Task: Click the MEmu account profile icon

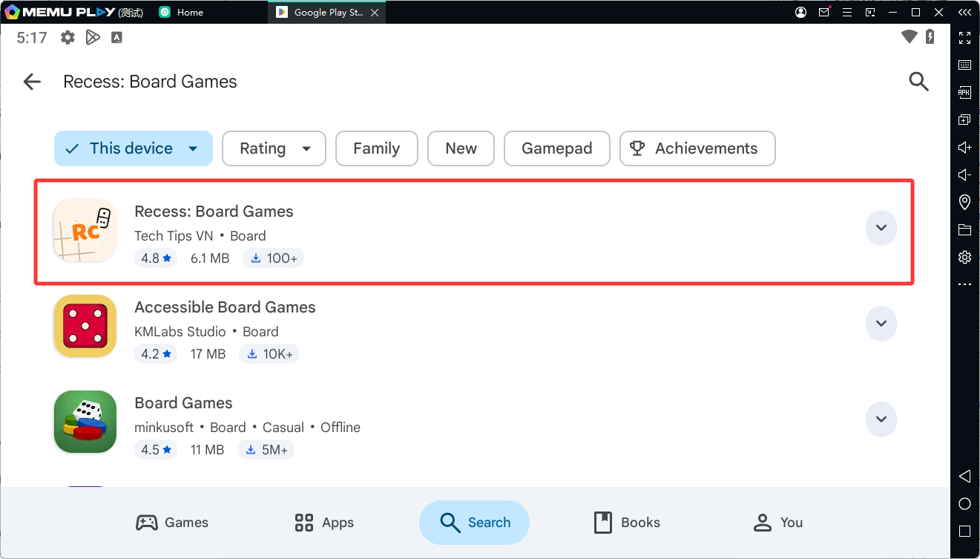Action: (x=800, y=13)
